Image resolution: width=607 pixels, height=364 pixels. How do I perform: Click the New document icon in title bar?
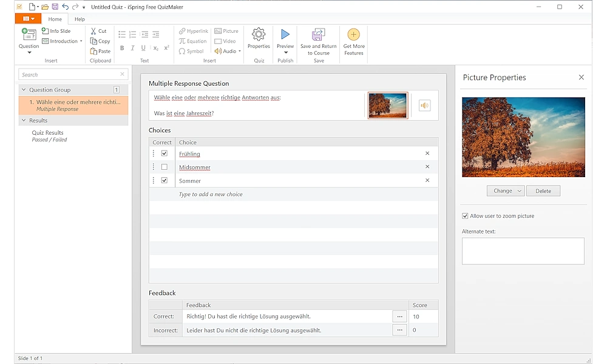(x=32, y=7)
